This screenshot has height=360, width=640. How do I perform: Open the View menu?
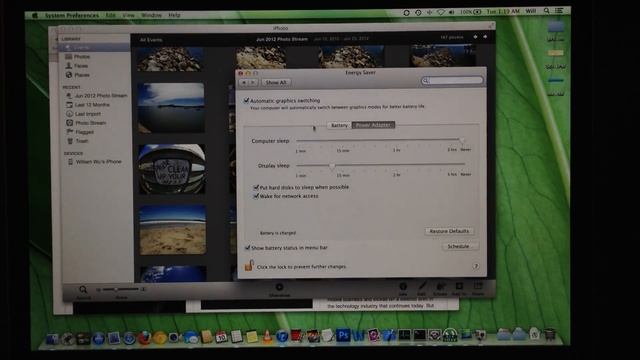pyautogui.click(x=128, y=15)
